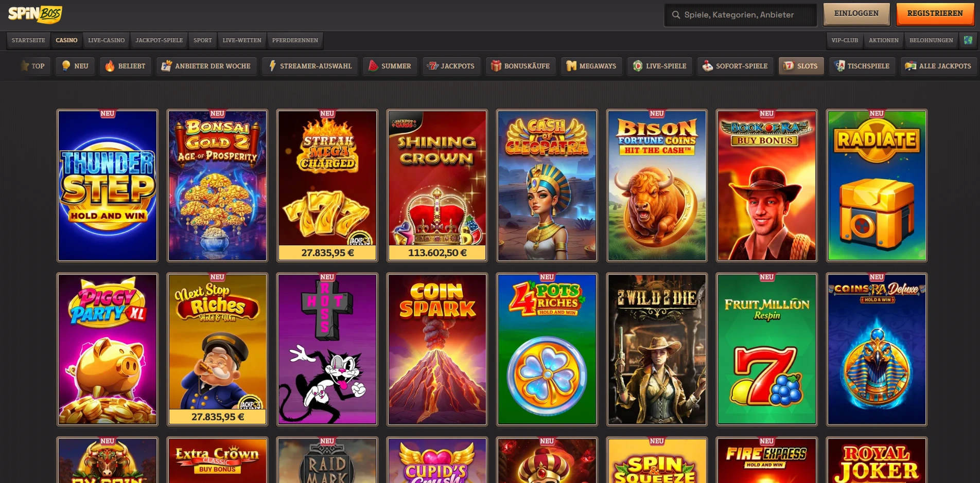980x483 pixels.
Task: Open the PFERDERENNEN tab
Action: (x=295, y=40)
